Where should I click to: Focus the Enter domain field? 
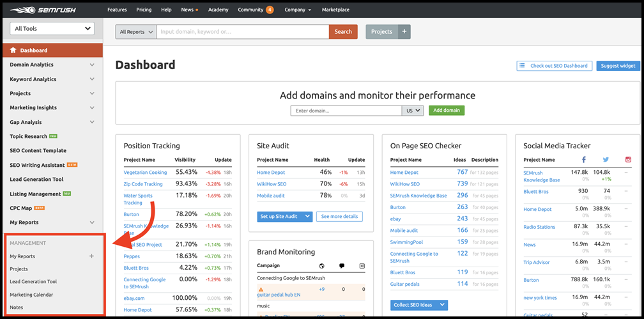[x=346, y=111]
